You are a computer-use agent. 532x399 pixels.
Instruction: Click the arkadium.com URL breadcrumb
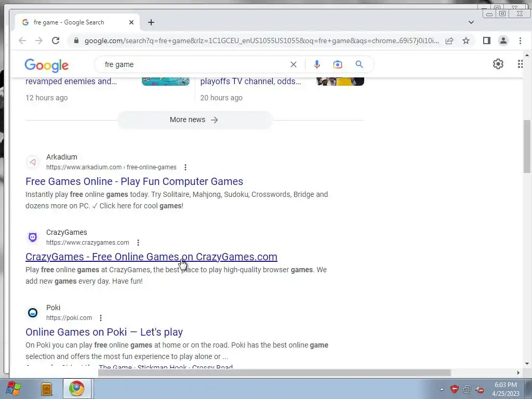click(111, 167)
